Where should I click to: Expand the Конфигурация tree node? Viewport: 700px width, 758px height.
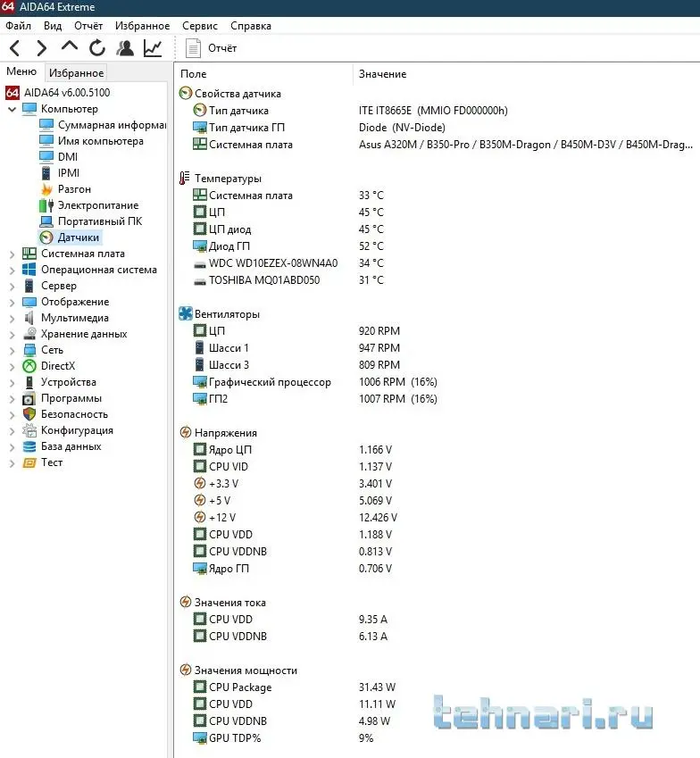pos(12,430)
